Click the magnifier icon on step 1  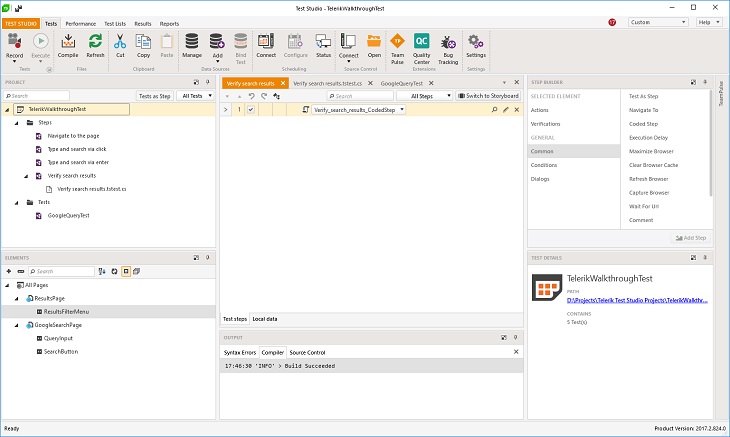pos(494,110)
